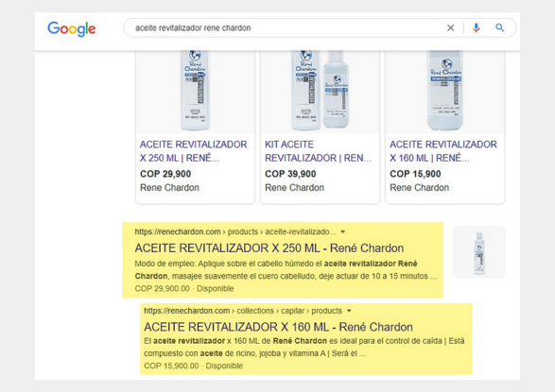The image size is (555, 392).
Task: Click the renechardon.com collections breadcrumb URL
Action: tap(243, 311)
